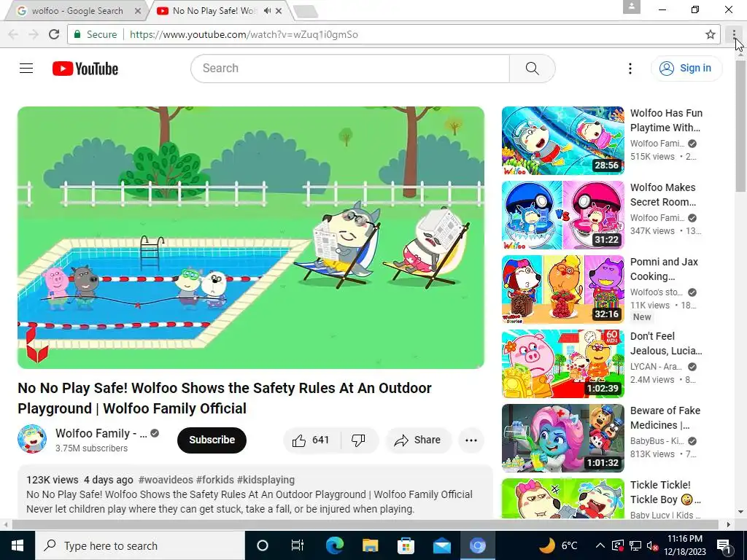Open Pomni and Jax Cooking thumbnail
The width and height of the screenshot is (747, 560).
coord(562,289)
